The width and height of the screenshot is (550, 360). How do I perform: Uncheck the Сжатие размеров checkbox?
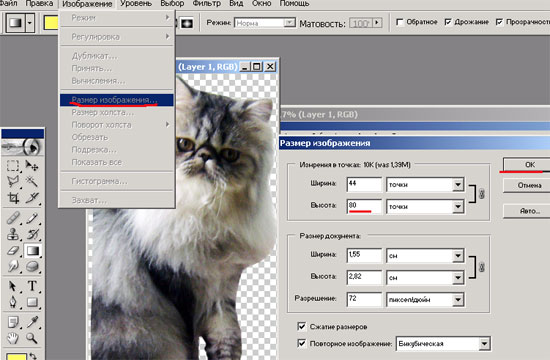(x=302, y=326)
